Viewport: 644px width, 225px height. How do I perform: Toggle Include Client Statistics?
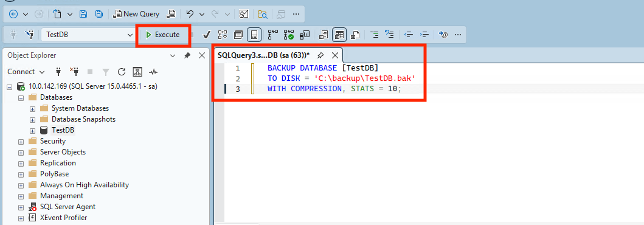pyautogui.click(x=304, y=35)
